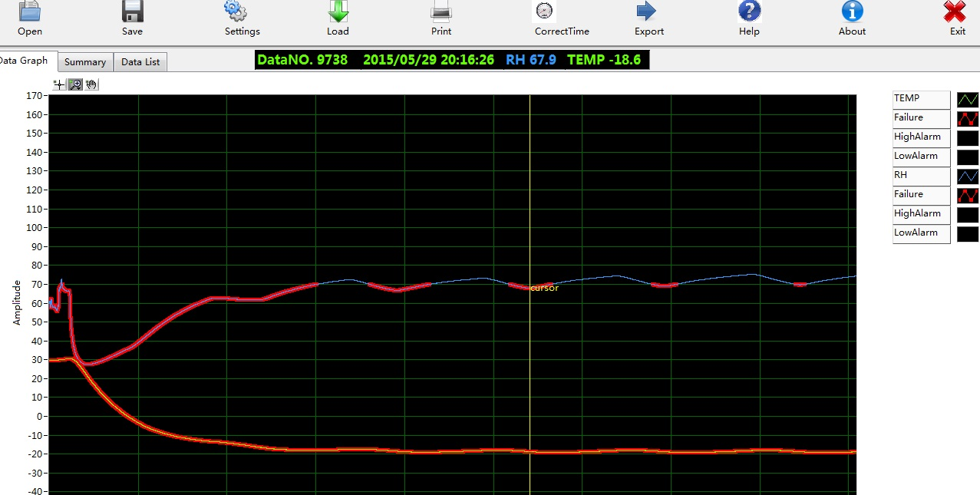Select the Data Graph tab
The image size is (980, 495).
click(23, 61)
